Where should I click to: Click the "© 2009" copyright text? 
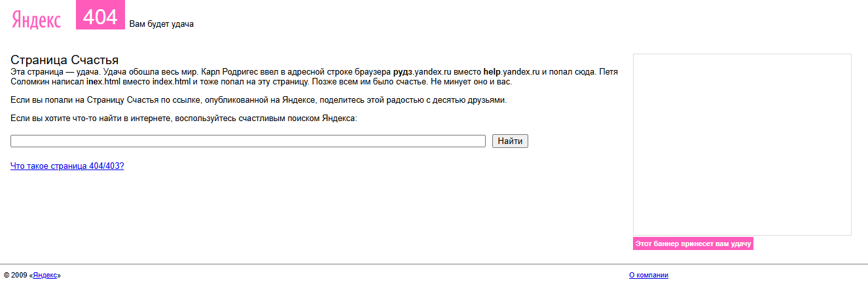click(16, 276)
